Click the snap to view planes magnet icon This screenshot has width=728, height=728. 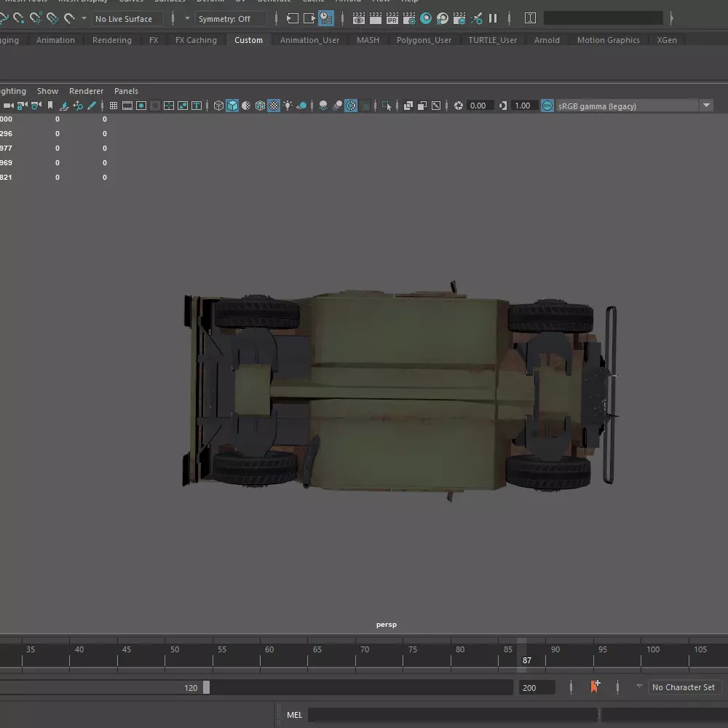52,18
